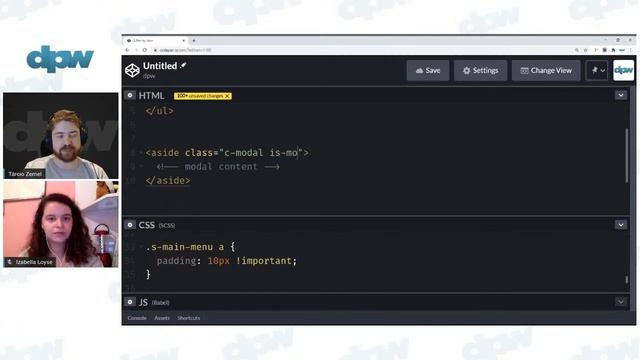Open pen Settings
This screenshot has width=640, height=360.
coord(480,70)
